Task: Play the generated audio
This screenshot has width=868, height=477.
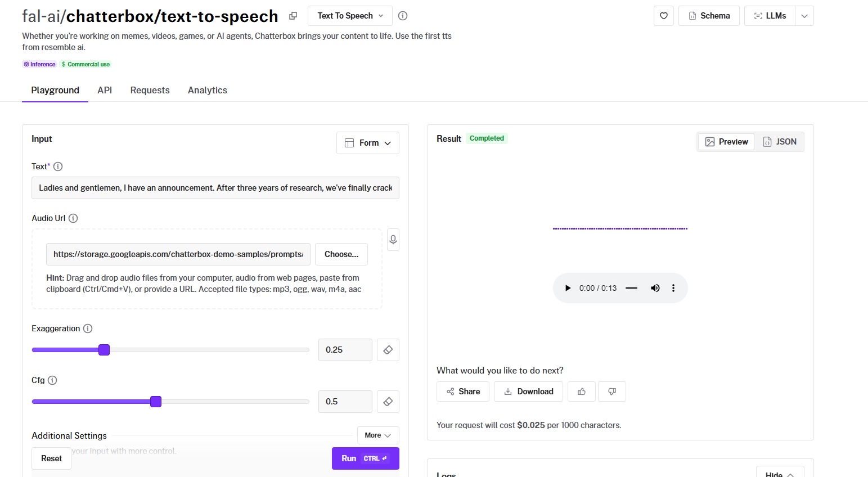Action: tap(568, 288)
